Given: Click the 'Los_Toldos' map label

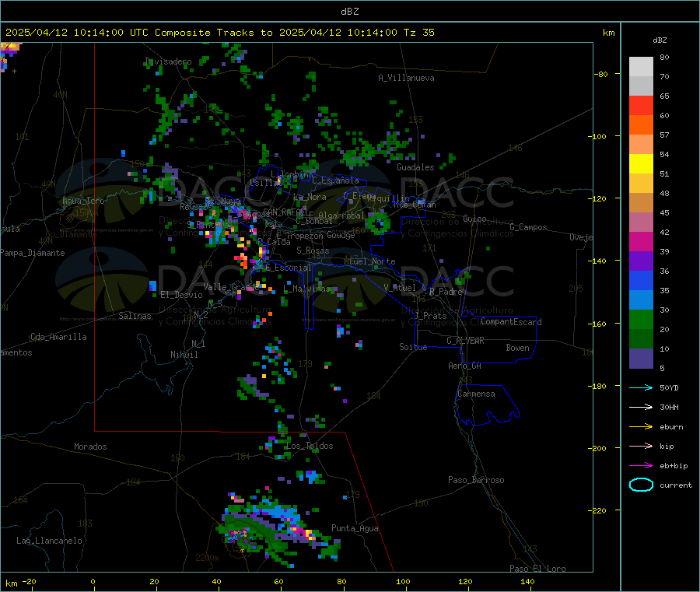Looking at the screenshot, I should (310, 446).
